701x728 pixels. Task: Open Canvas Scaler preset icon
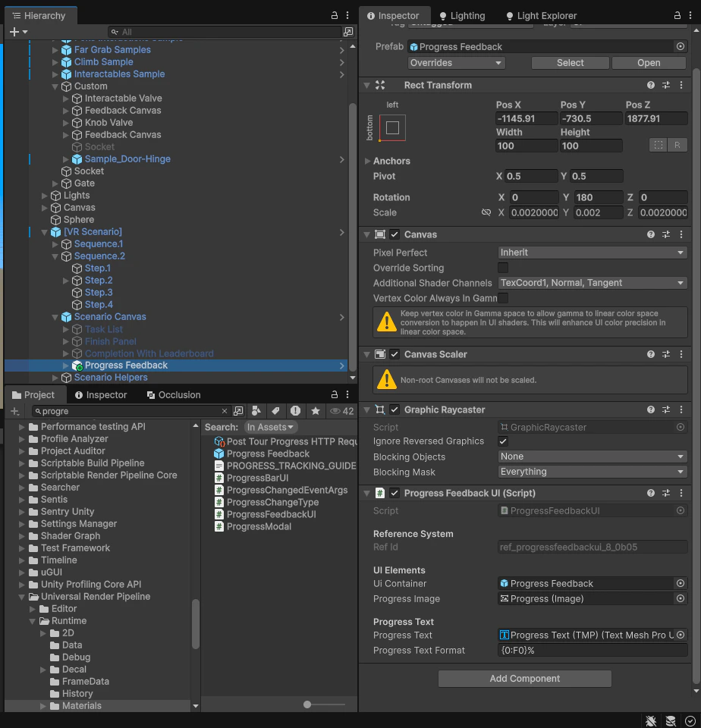[665, 354]
